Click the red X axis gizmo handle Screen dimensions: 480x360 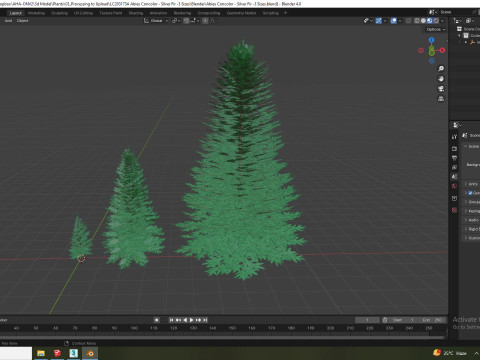(442, 50)
